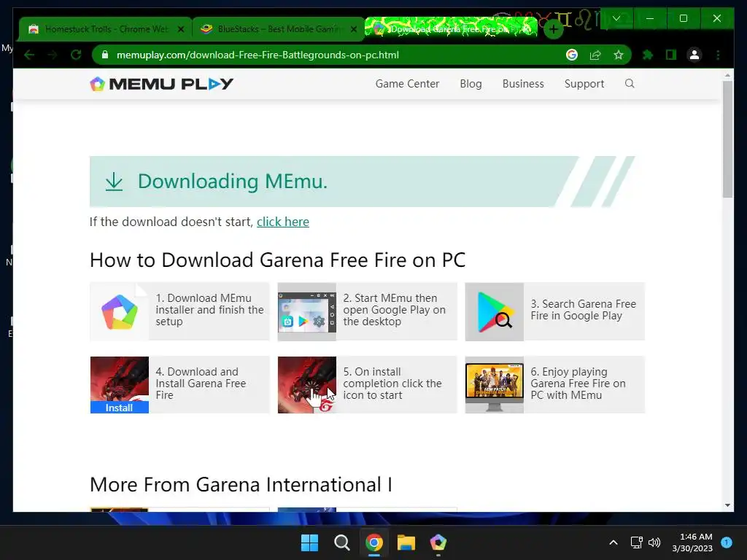The height and width of the screenshot is (560, 747).
Task: Open the Game Center menu
Action: click(x=407, y=84)
